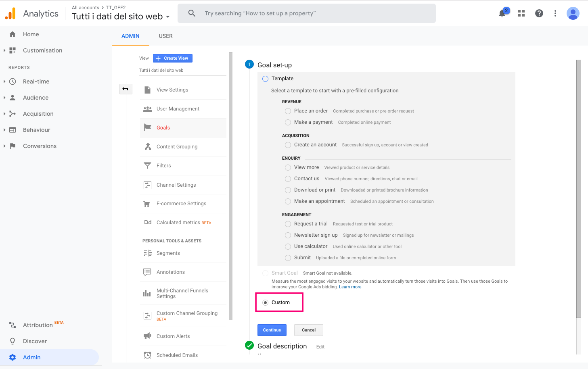Expand the Behaviour reports arrow
Viewport: 588px width, 369px height.
pos(4,130)
